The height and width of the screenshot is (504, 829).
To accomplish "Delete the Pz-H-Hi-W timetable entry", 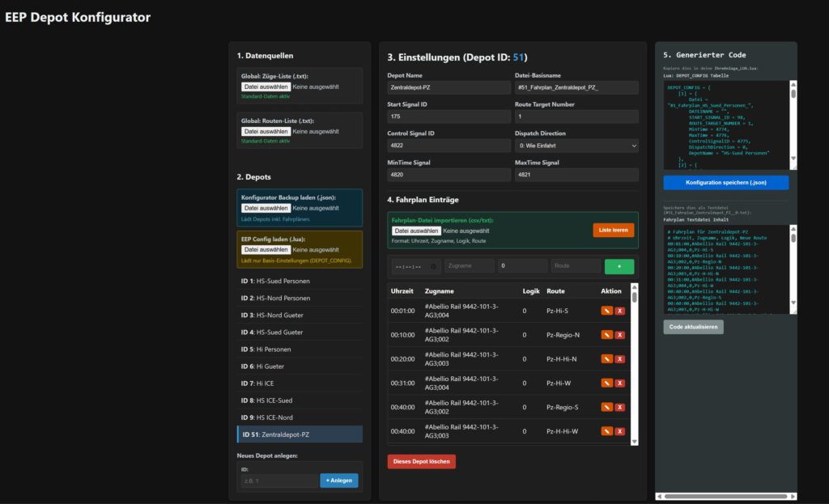I will tap(619, 432).
